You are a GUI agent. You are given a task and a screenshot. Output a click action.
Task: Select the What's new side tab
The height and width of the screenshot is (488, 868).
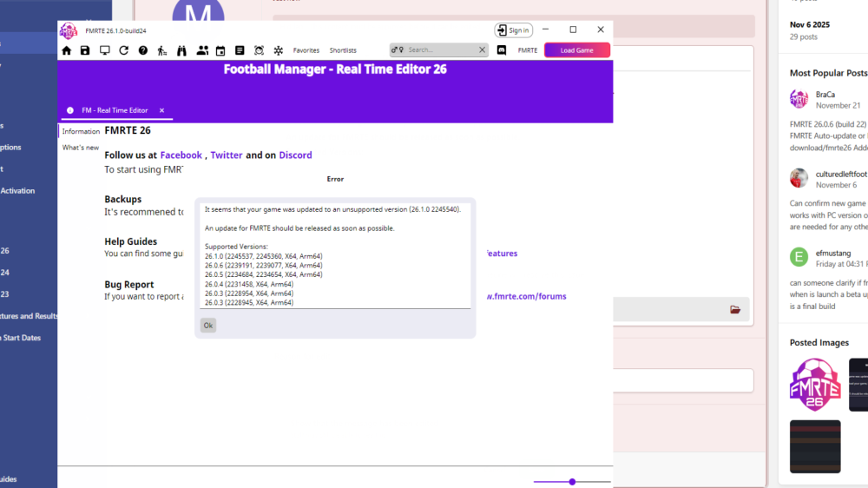[x=81, y=148]
